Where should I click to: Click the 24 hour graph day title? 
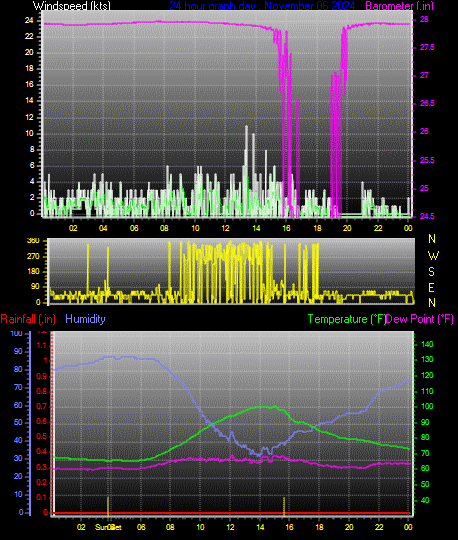(x=262, y=6)
